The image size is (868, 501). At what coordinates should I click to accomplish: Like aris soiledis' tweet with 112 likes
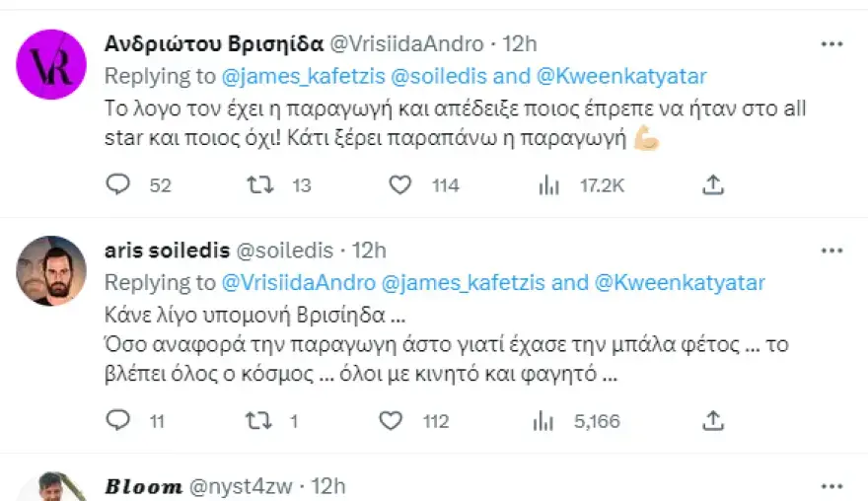(392, 421)
